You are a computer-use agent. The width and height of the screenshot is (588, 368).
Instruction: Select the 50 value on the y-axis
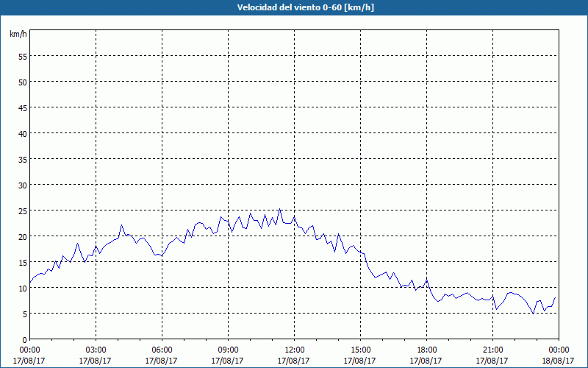[x=23, y=82]
